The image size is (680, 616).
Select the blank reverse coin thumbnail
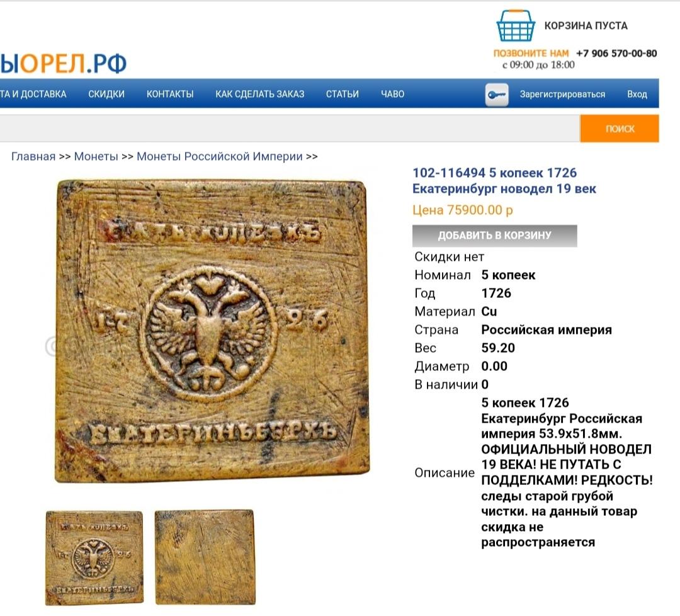point(205,557)
